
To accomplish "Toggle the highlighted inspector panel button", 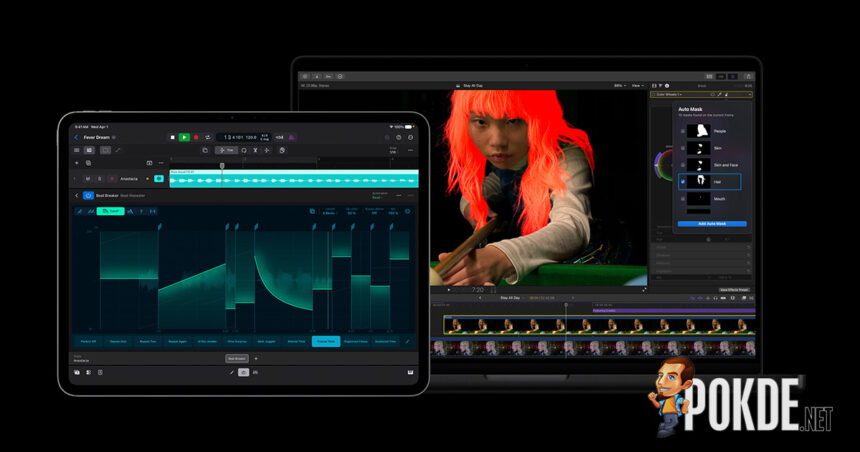I will click(732, 76).
